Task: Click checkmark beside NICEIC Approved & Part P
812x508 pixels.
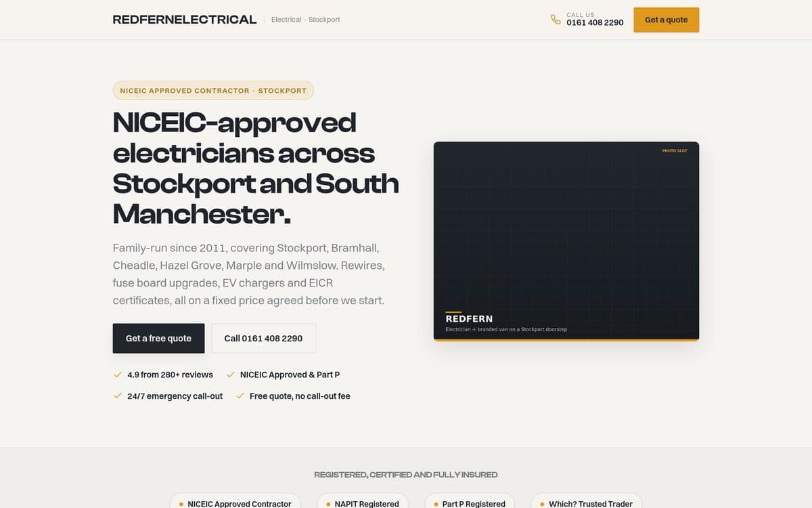Action: (231, 375)
